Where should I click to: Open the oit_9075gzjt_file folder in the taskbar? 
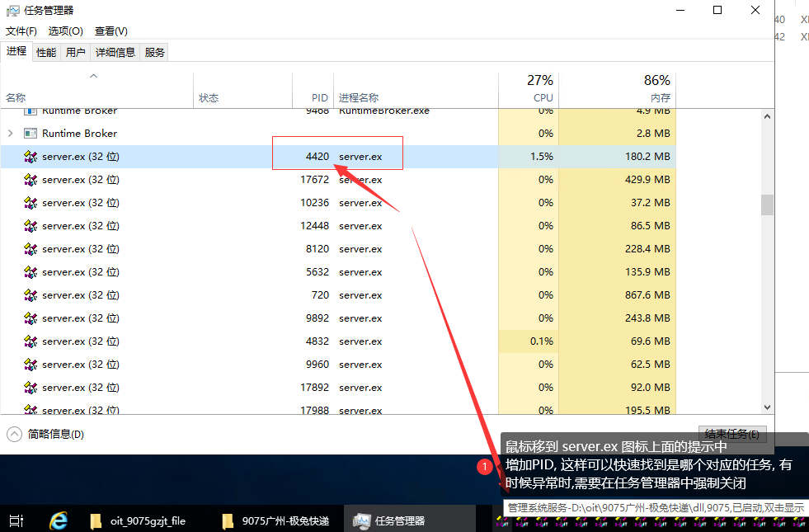coord(139,520)
